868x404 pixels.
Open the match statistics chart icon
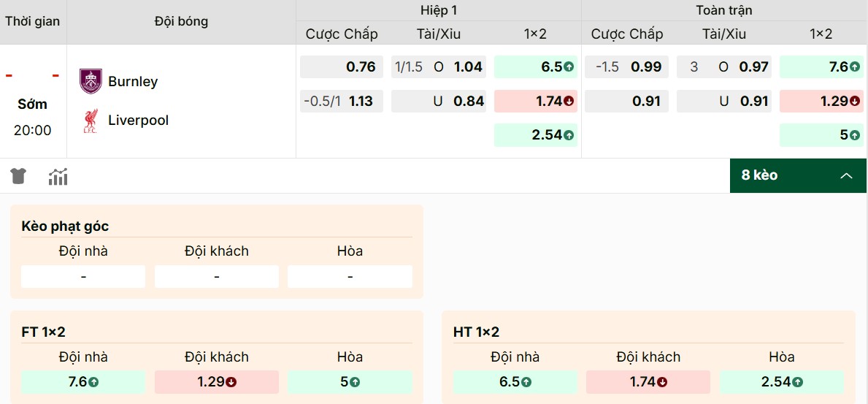pyautogui.click(x=58, y=176)
